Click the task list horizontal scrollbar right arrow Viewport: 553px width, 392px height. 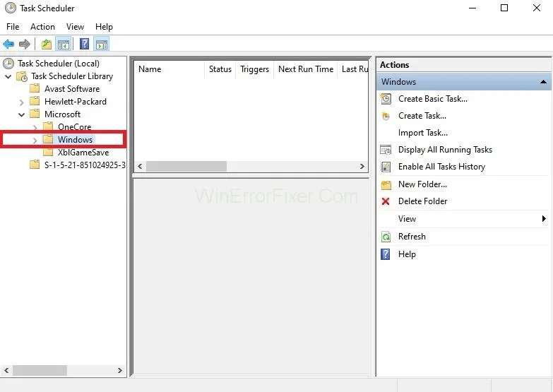pos(362,167)
